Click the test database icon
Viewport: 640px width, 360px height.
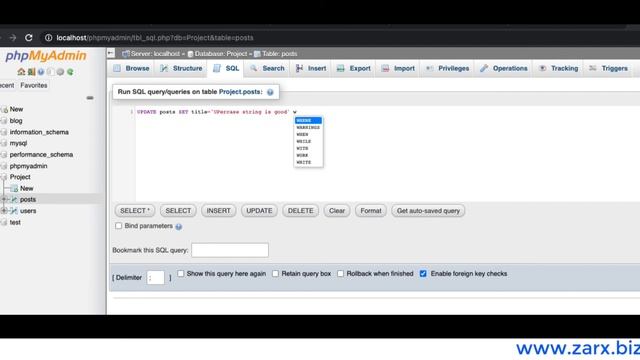pyautogui.click(x=4, y=222)
